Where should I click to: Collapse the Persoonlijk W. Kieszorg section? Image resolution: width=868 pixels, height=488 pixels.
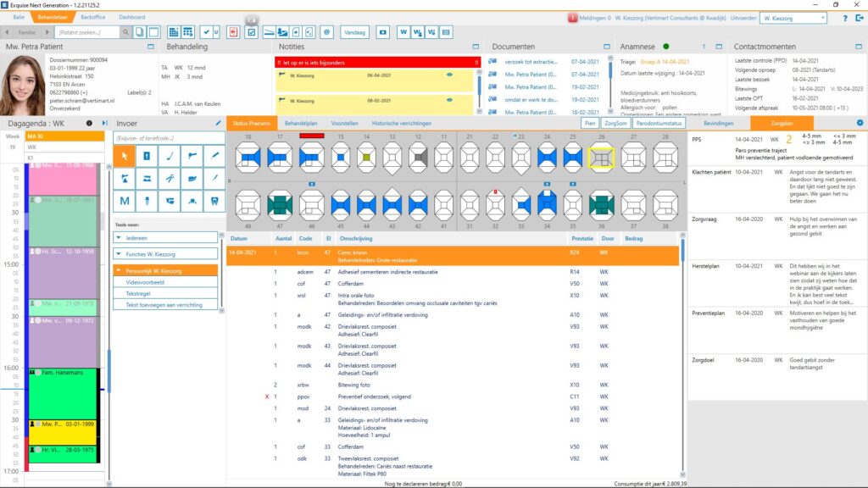coord(165,270)
